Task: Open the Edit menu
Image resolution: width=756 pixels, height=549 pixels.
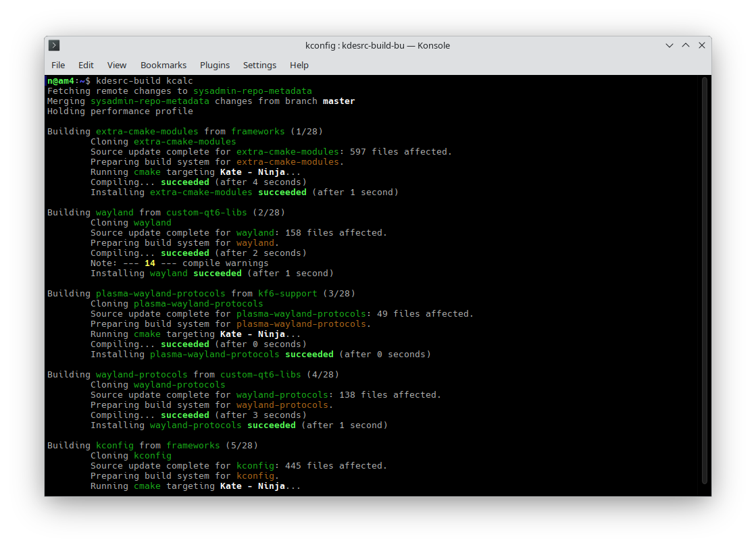Action: [86, 65]
